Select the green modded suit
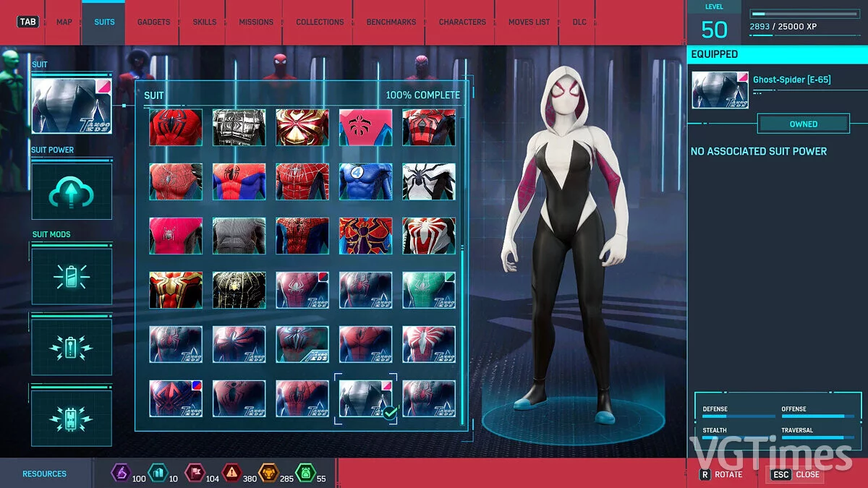868x488 pixels. 429,290
